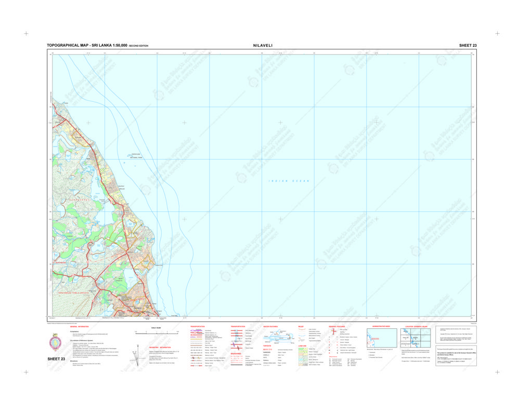The image size is (532, 399).
Task: Click the LOCATION DIAGRAM heading
Action: (417, 326)
